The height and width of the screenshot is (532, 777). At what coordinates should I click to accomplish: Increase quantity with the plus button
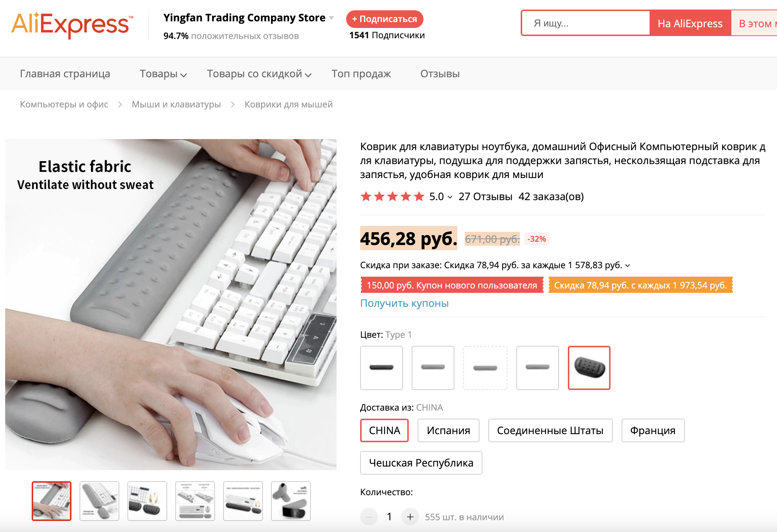click(x=410, y=517)
